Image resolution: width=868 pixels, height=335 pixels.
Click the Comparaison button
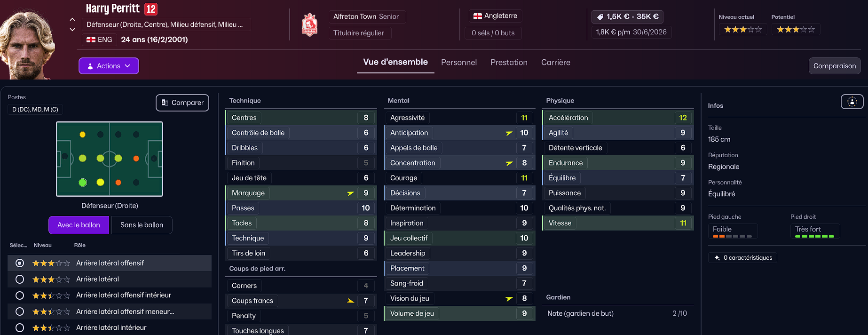(834, 66)
